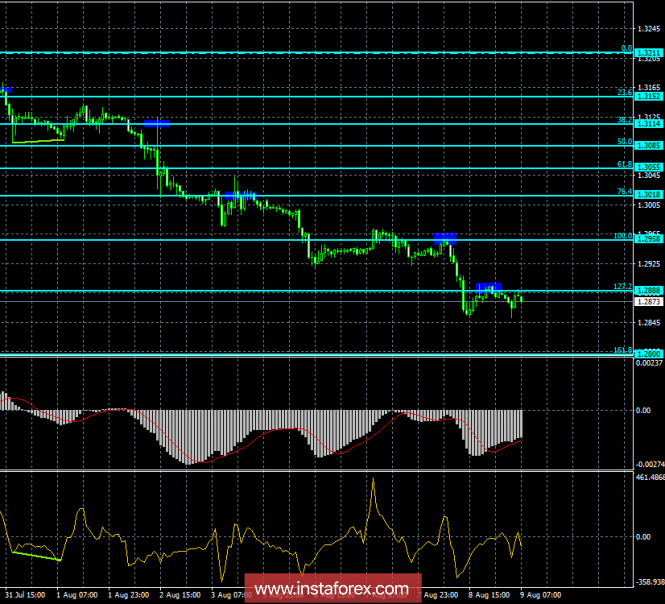Click the 1.2925 axis value

pos(649,264)
